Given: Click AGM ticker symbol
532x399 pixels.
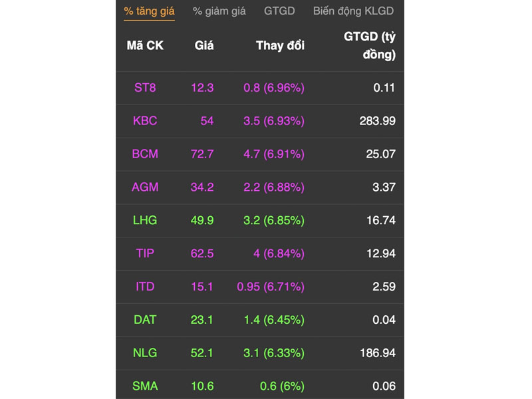Looking at the screenshot, I should click(145, 188).
